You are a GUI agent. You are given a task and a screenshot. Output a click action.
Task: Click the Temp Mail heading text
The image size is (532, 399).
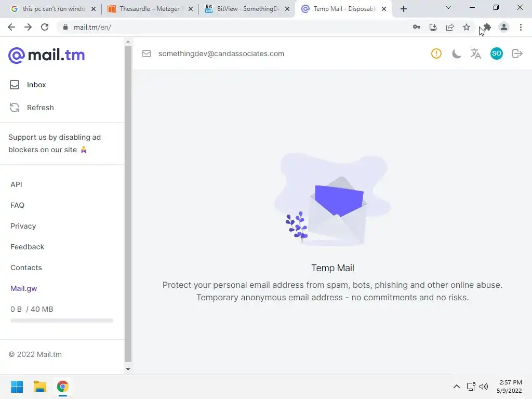click(x=333, y=268)
